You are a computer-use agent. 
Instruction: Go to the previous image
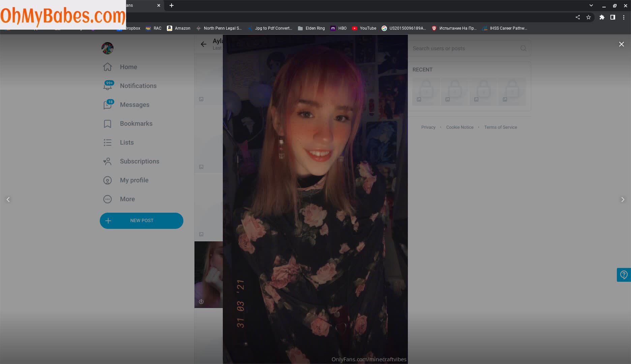click(x=8, y=200)
